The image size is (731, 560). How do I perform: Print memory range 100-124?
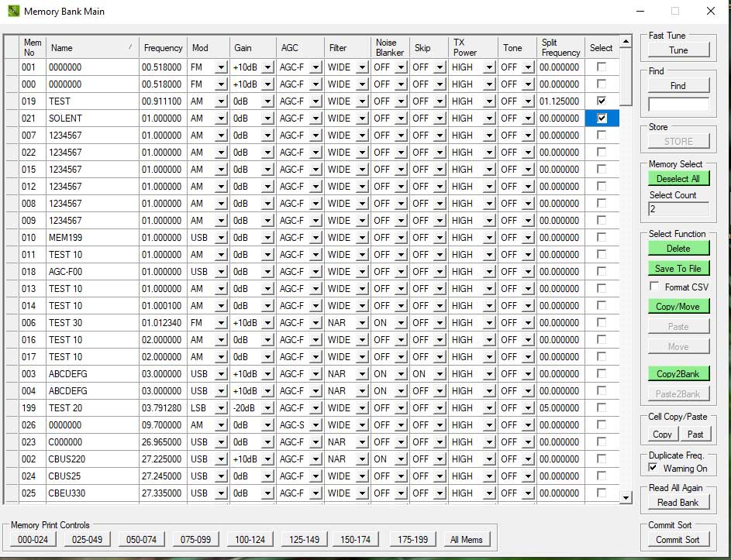[250, 539]
